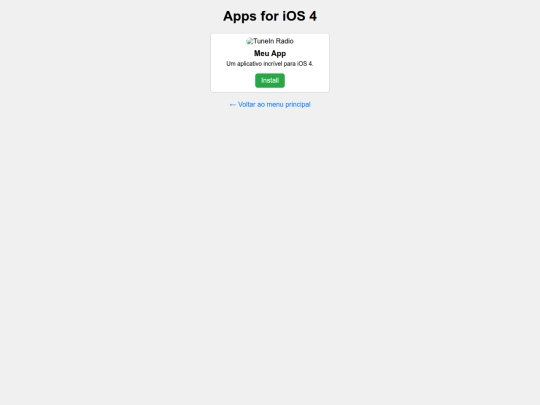
Task: Click the word Radio in the image placeholder
Action: [x=284, y=41]
